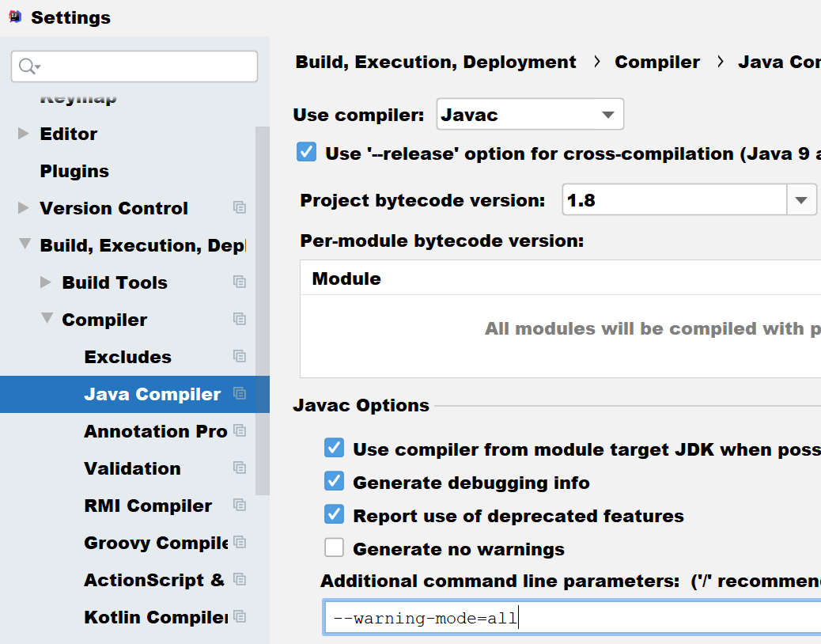
Task: Click project-level icon beside Java Compiler
Action: 240,393
